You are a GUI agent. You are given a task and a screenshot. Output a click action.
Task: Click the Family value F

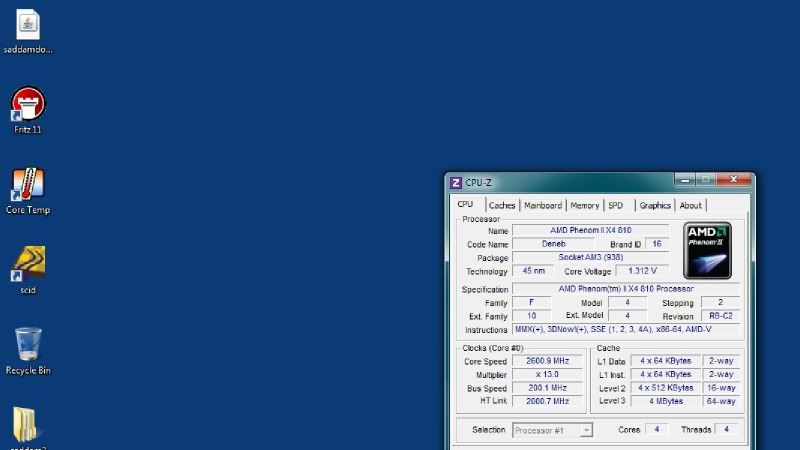531,303
